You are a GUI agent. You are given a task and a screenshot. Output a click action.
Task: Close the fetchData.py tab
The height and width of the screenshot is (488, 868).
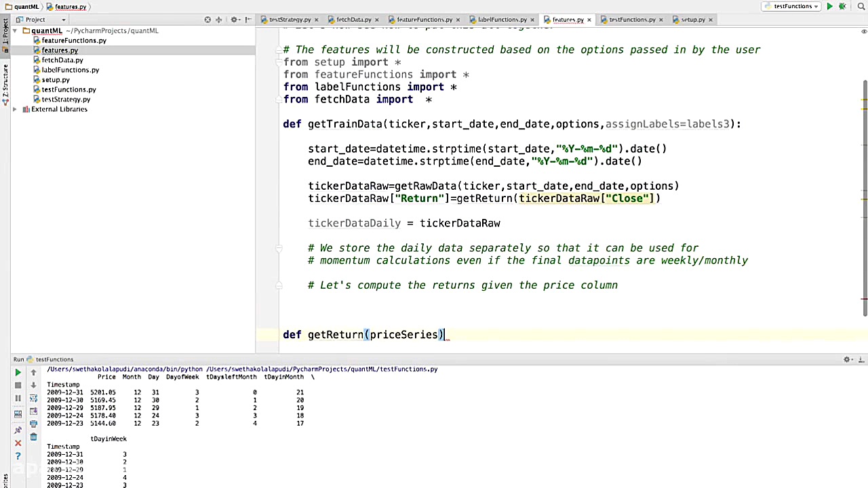377,20
